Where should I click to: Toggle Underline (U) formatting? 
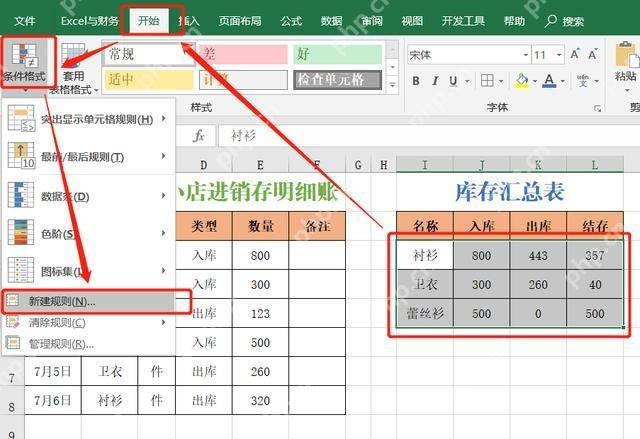click(x=453, y=81)
